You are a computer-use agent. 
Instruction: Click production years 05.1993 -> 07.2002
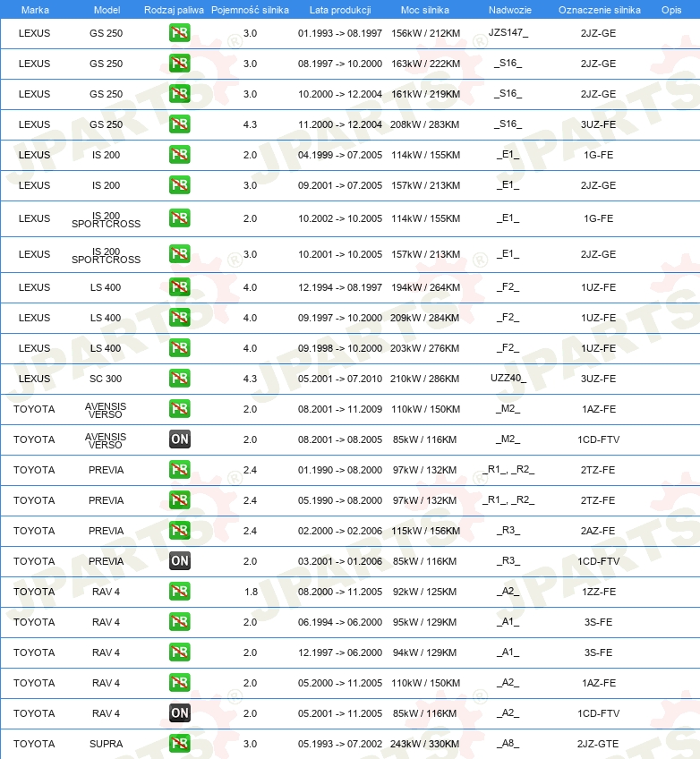point(340,744)
